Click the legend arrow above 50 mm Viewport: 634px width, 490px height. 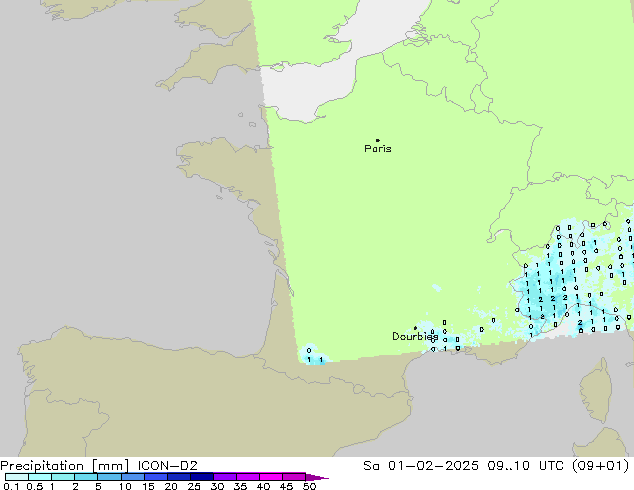tap(317, 477)
